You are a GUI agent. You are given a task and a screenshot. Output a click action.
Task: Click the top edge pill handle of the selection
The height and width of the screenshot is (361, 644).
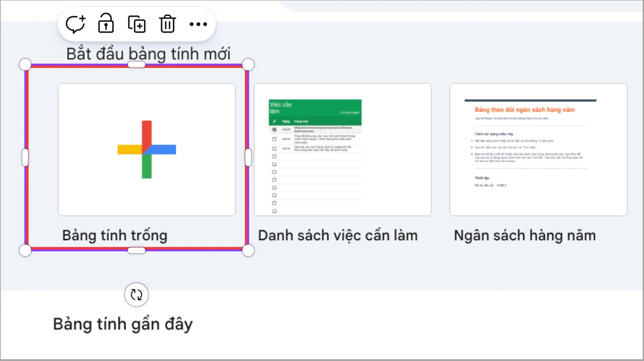click(137, 64)
